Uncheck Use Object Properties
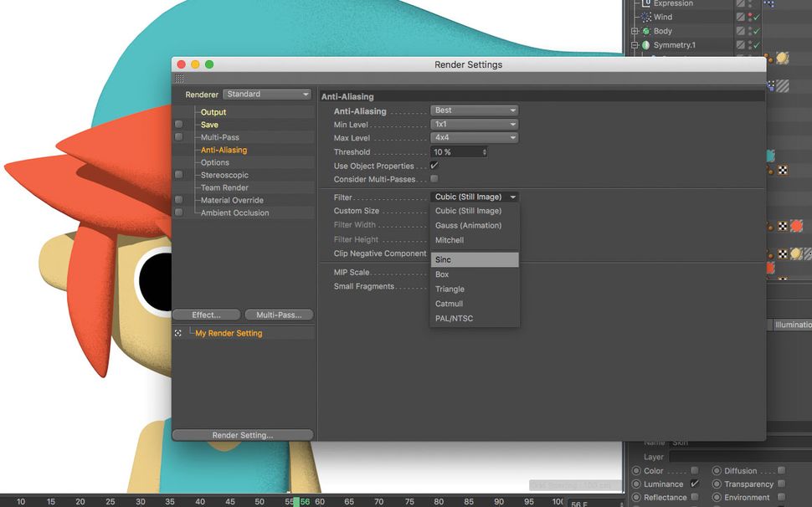 pyautogui.click(x=434, y=166)
